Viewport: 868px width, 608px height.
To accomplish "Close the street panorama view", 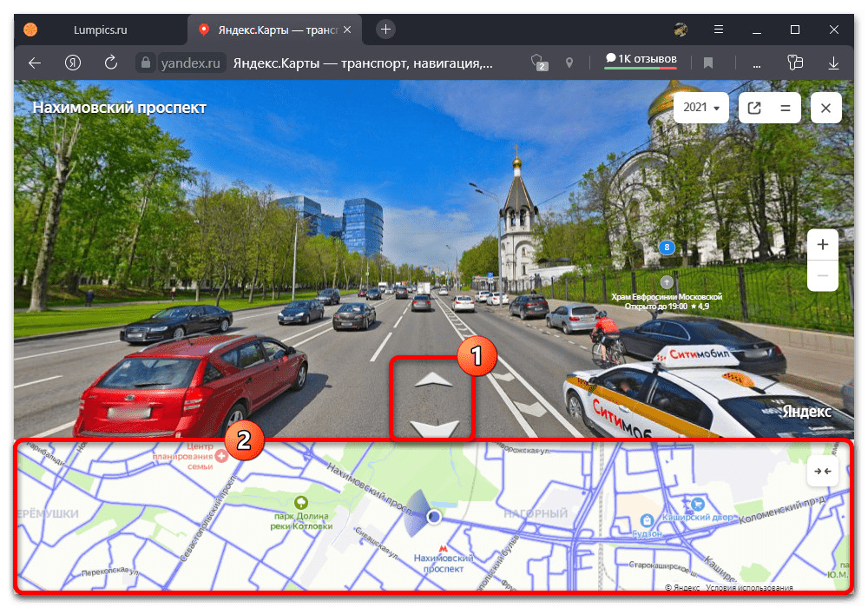I will click(x=825, y=109).
